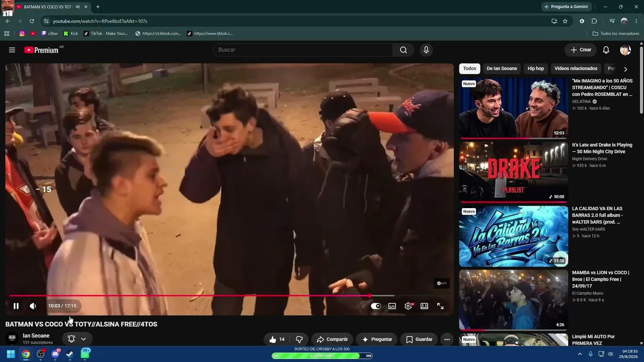Go back in browser history
The height and width of the screenshot is (362, 644).
pos(8,21)
